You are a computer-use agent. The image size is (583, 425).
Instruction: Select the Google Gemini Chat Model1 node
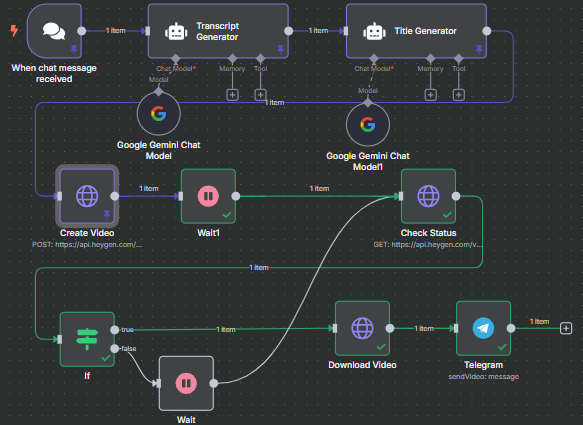368,125
